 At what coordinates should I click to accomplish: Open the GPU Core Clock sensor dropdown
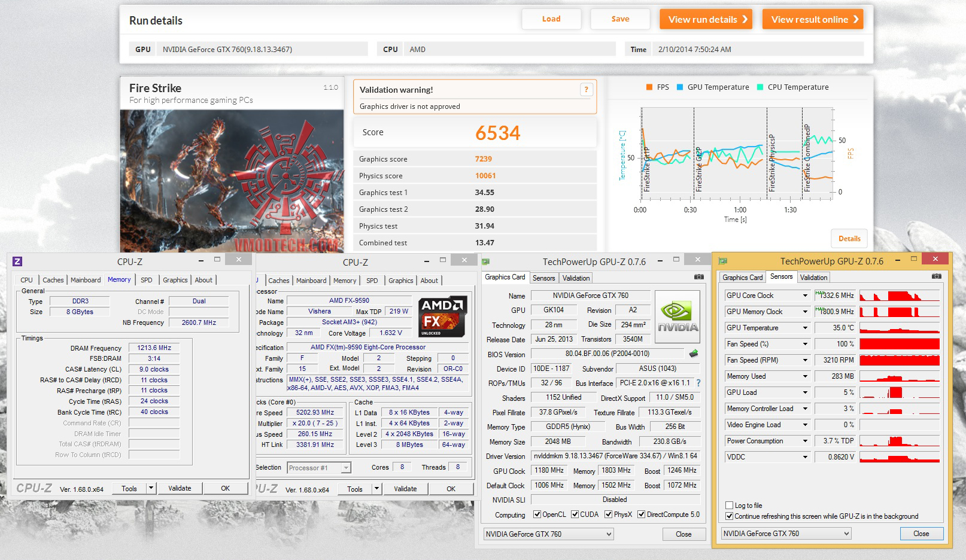pyautogui.click(x=806, y=296)
